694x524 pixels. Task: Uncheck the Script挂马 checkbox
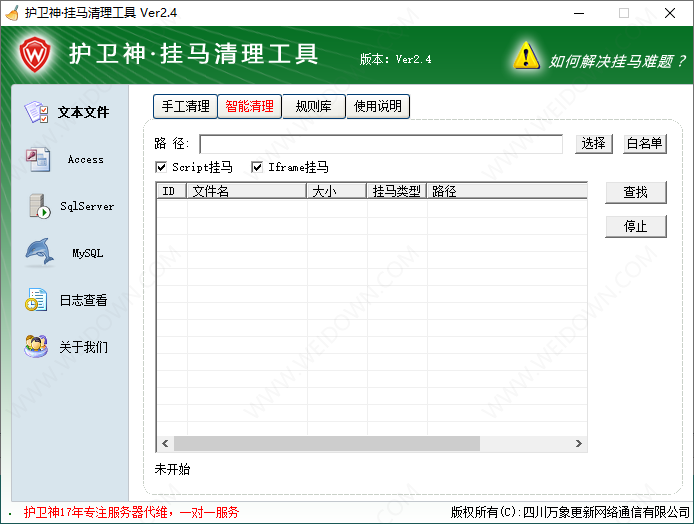(x=161, y=167)
